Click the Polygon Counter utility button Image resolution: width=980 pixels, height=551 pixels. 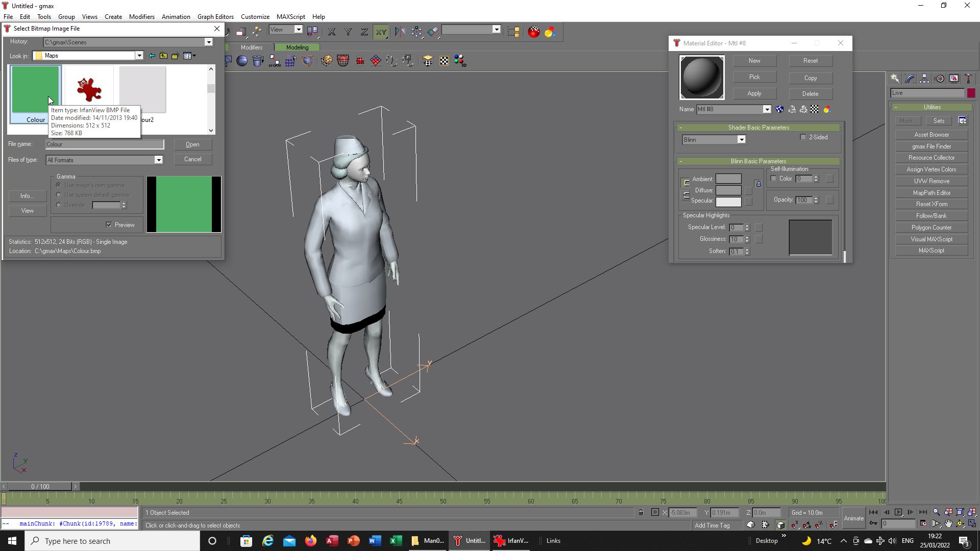point(932,228)
